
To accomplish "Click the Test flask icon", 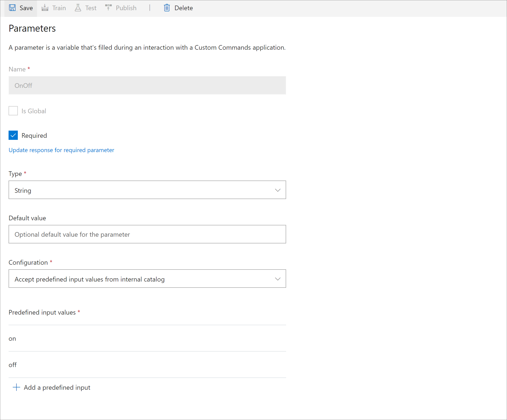I will coord(78,8).
